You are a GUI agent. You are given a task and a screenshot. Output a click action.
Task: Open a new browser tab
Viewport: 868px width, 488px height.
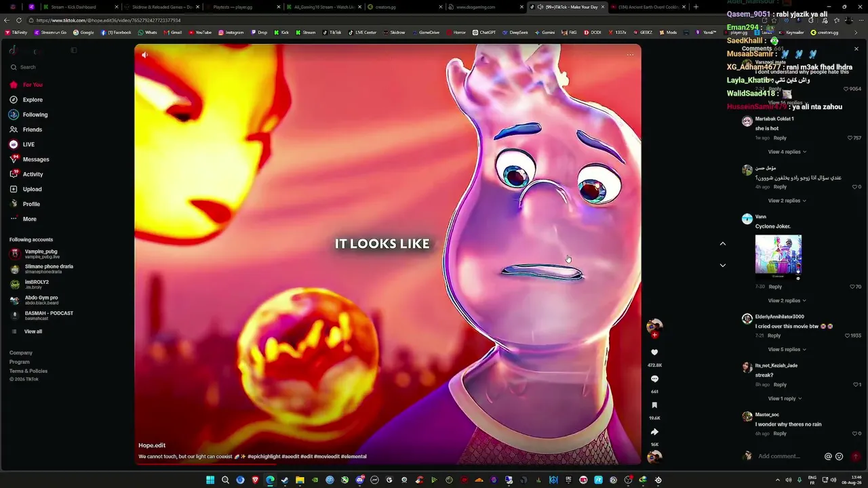tap(696, 7)
